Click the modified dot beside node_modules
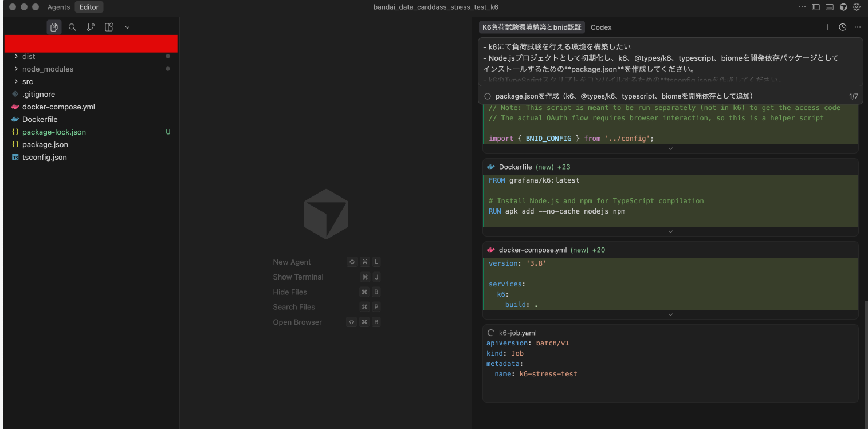Viewport: 868px width, 429px height. click(168, 69)
